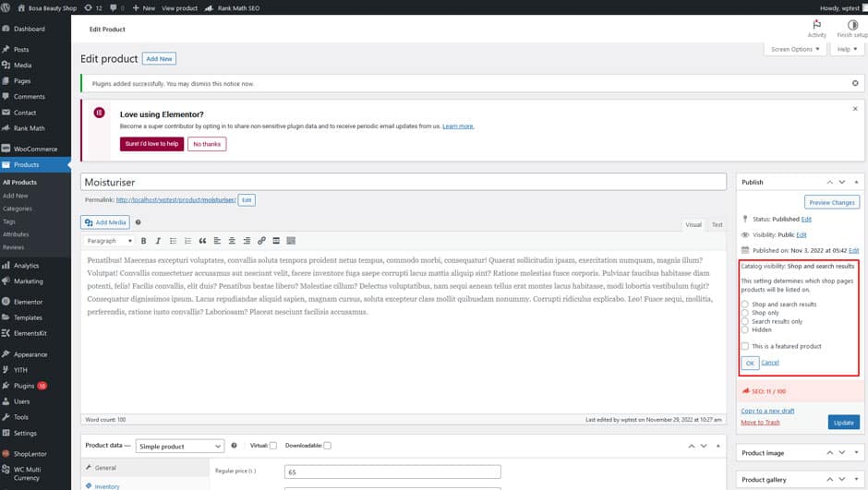The image size is (868, 490).
Task: Insert or edit a link
Action: (261, 241)
